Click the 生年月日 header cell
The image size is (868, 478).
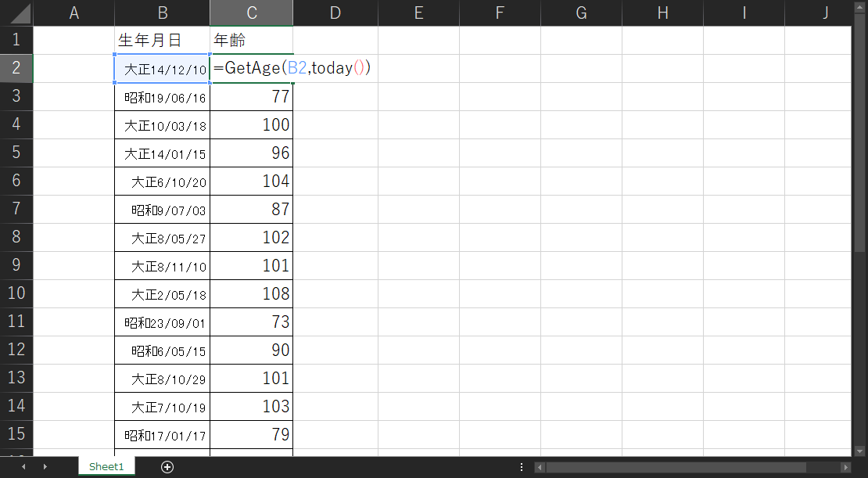coord(162,40)
